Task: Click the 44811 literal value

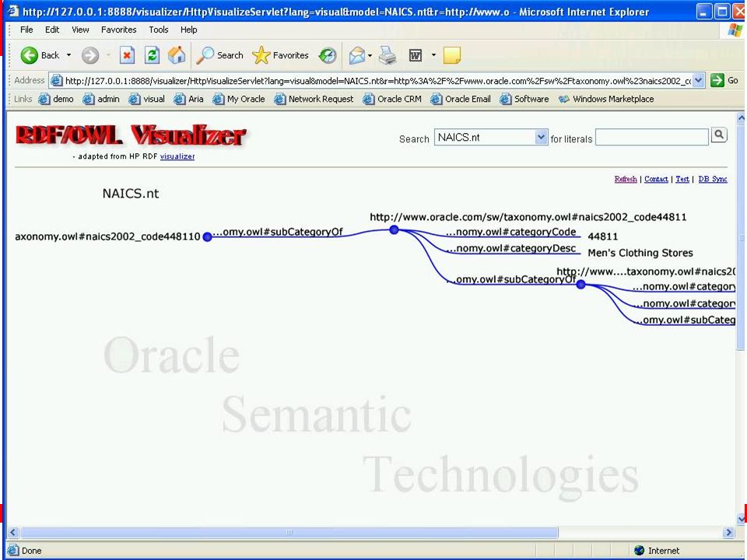Action: point(602,236)
